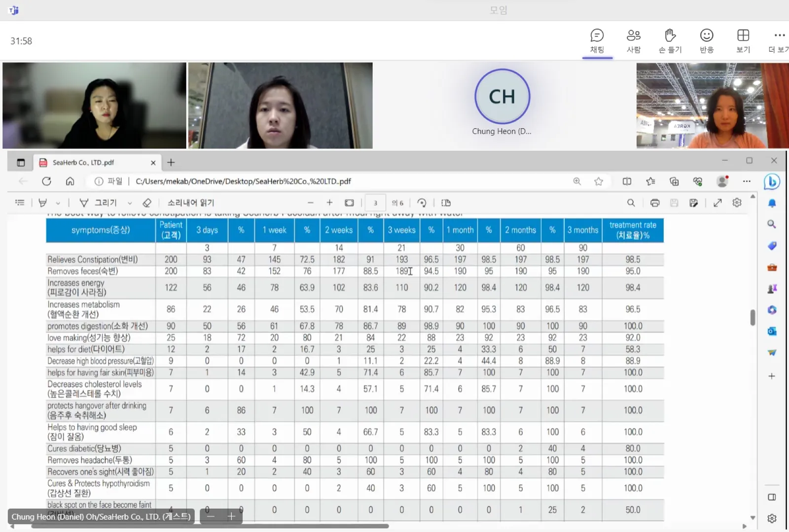Open the reactions smiley menu

[x=707, y=41]
